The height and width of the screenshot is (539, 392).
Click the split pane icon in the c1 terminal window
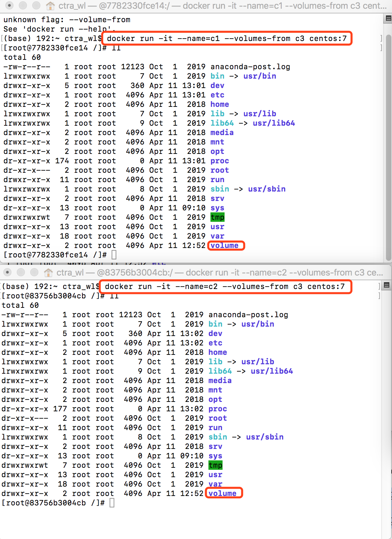coord(388,18)
